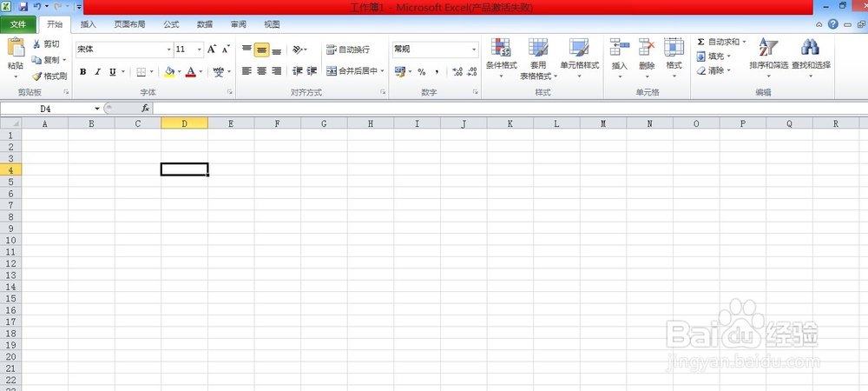Open the Merge and Center dropdown arrow
868x391 pixels.
(383, 71)
